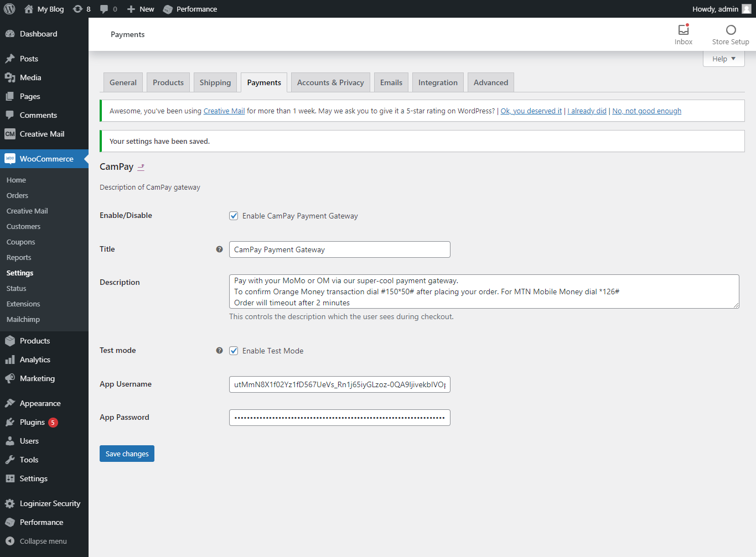Click the return arrow icon next to CamPay
This screenshot has width=756, height=557.
pyautogui.click(x=141, y=167)
